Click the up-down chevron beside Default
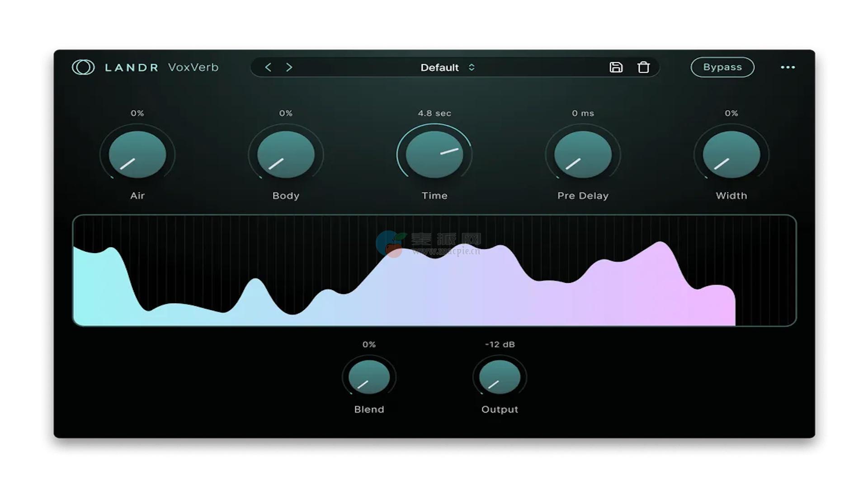 pos(472,67)
